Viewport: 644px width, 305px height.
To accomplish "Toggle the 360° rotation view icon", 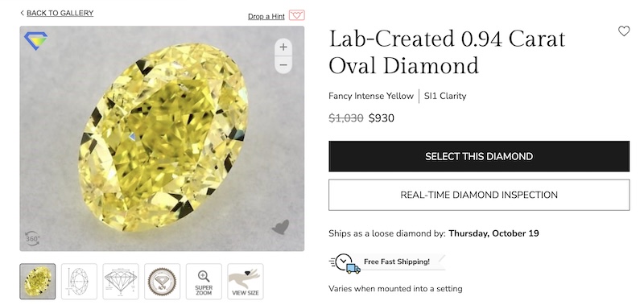I will pyautogui.click(x=32, y=238).
